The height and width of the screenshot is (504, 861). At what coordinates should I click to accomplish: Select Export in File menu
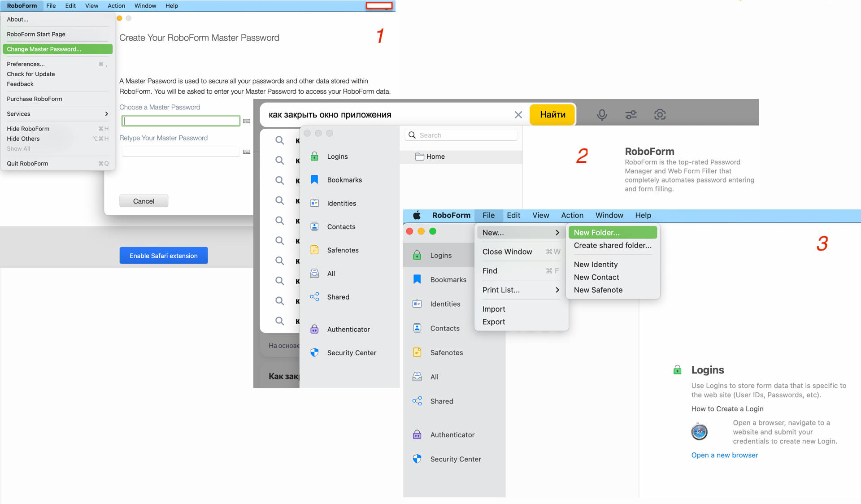point(520,322)
